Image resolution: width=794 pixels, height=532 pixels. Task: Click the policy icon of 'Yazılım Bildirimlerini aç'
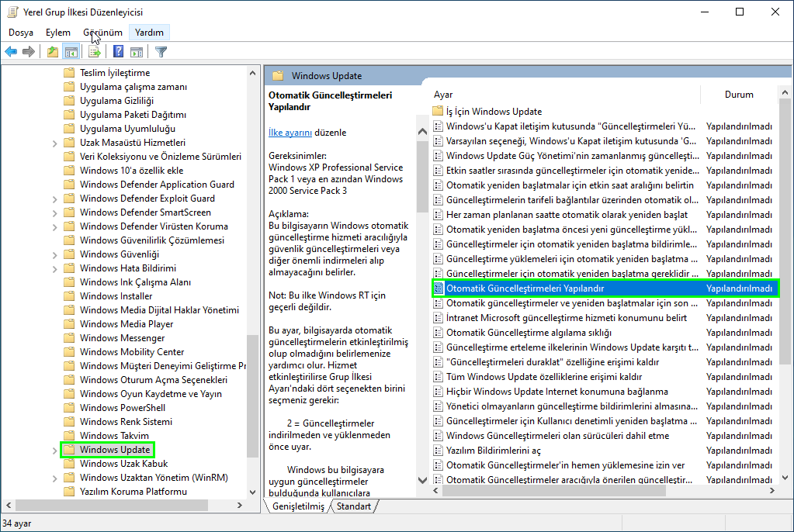tap(439, 451)
